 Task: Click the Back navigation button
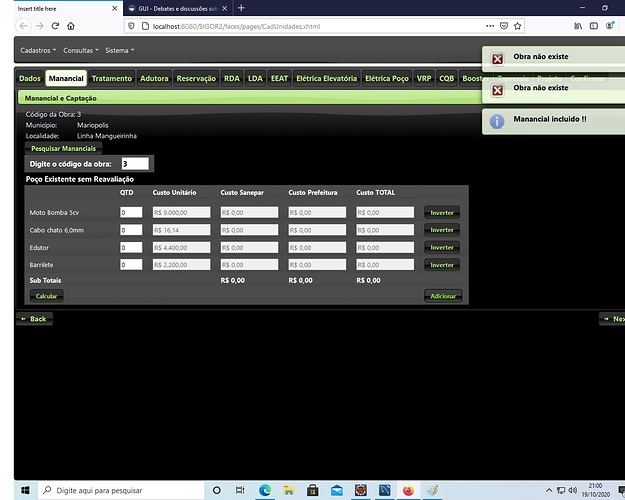[x=34, y=319]
